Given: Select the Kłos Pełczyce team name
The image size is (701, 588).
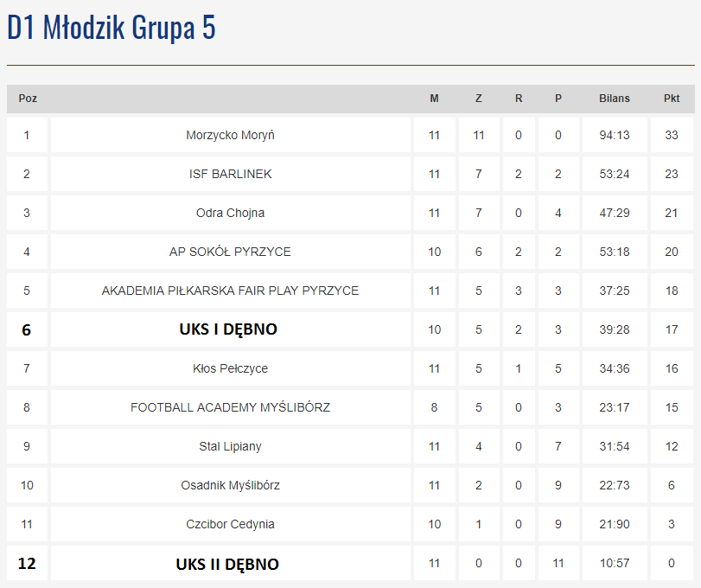Looking at the screenshot, I should pyautogui.click(x=230, y=368).
